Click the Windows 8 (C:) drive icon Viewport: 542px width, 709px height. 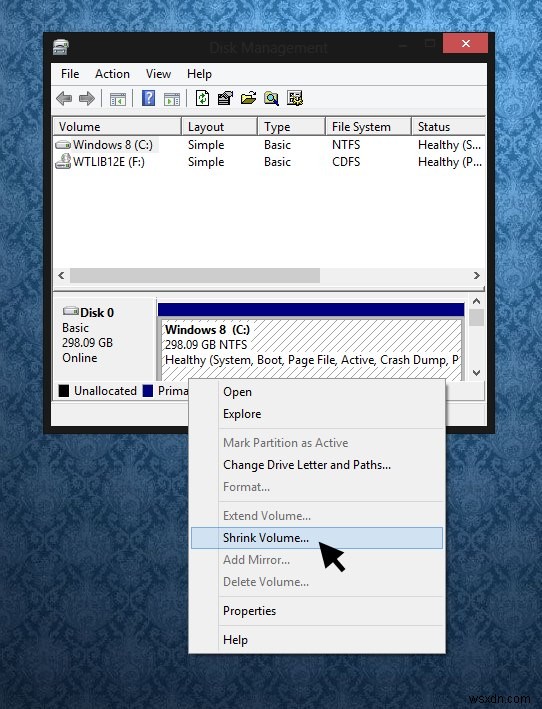pyautogui.click(x=63, y=145)
